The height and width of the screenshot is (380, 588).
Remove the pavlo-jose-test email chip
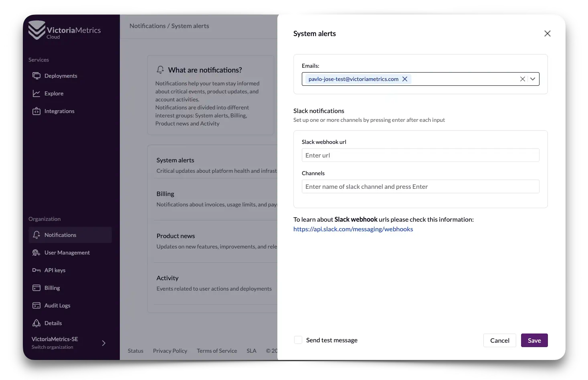pos(405,79)
